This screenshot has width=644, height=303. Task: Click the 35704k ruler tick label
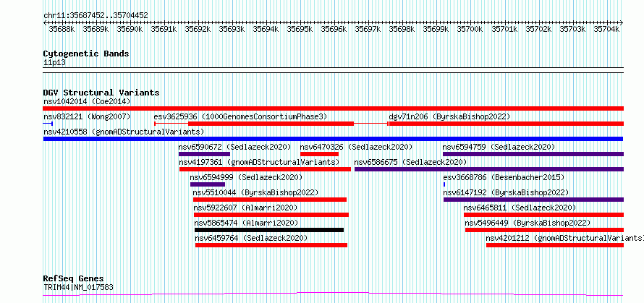click(x=606, y=29)
